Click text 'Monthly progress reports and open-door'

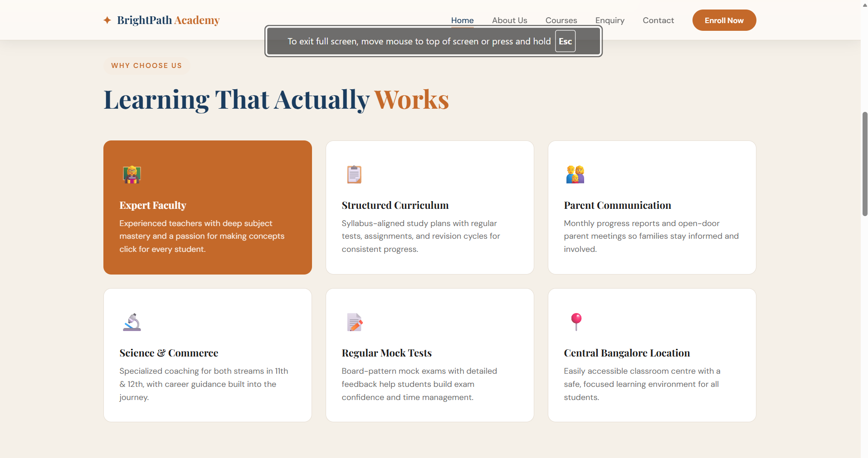click(641, 223)
